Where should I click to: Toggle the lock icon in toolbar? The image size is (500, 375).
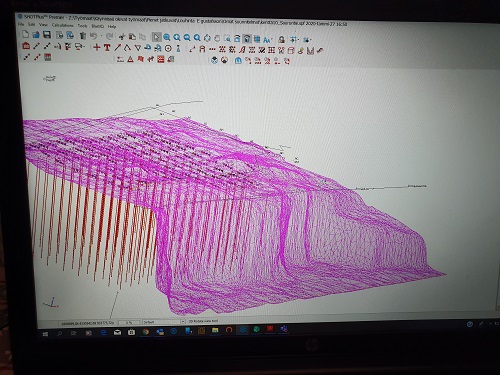point(282,39)
